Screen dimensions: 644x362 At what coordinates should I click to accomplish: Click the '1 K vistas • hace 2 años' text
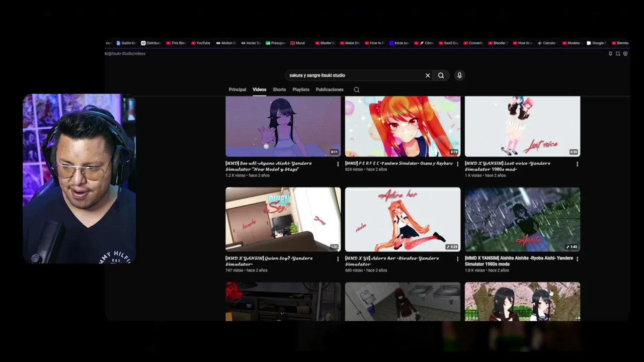click(x=485, y=175)
